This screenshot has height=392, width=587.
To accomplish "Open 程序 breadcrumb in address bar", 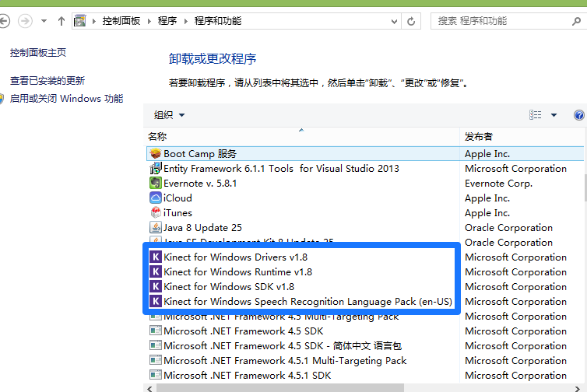I will pos(167,21).
